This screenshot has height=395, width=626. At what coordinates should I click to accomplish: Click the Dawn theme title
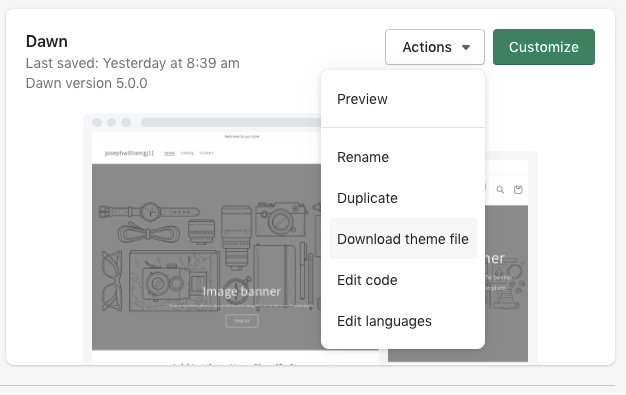click(47, 42)
